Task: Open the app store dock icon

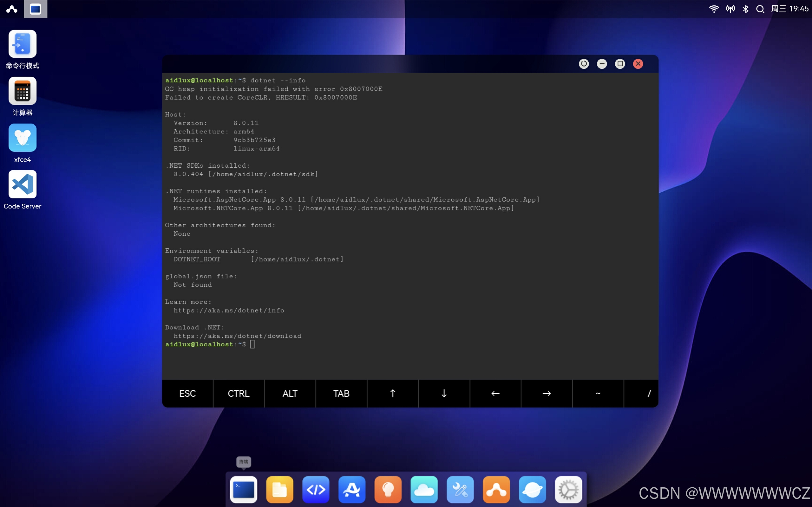Action: 352,490
